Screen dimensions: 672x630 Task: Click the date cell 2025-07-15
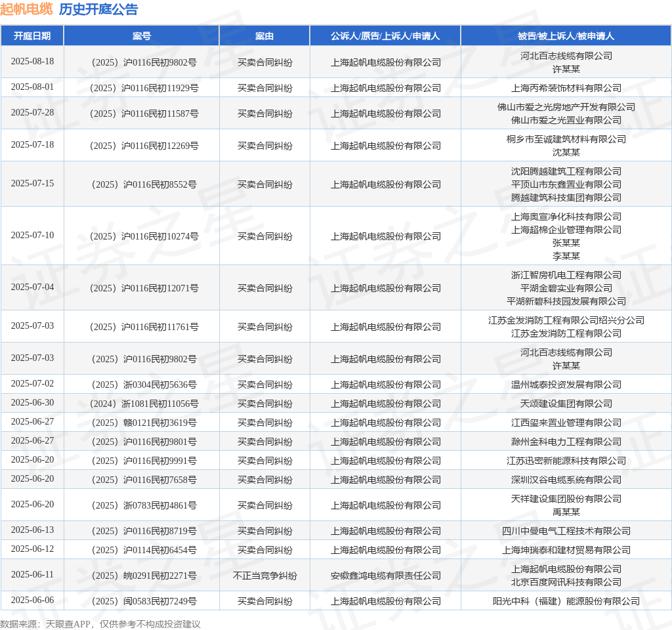click(32, 184)
